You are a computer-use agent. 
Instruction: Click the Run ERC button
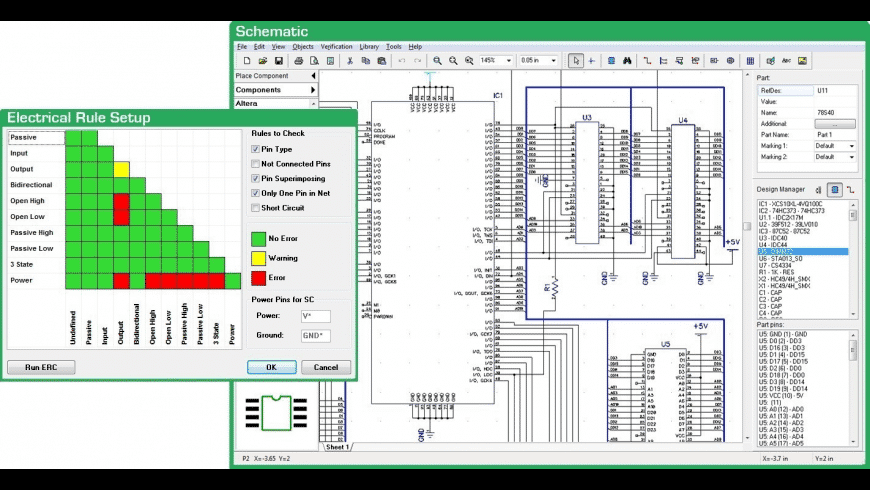click(41, 367)
